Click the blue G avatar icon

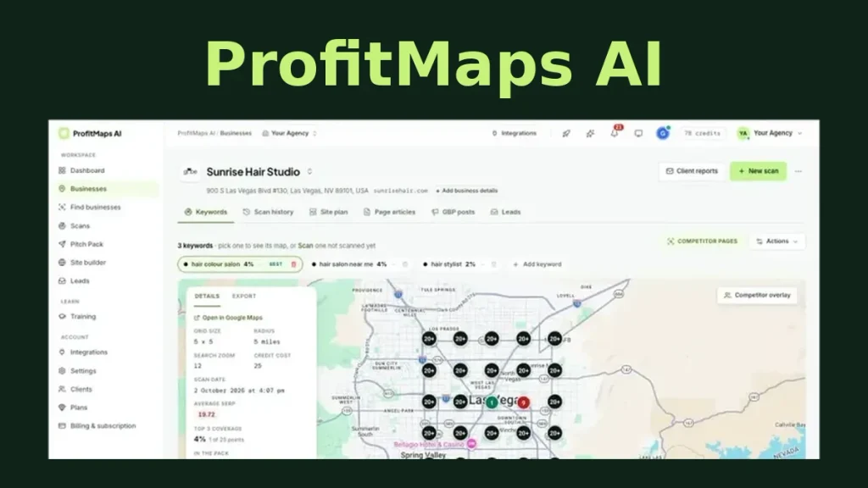[663, 133]
